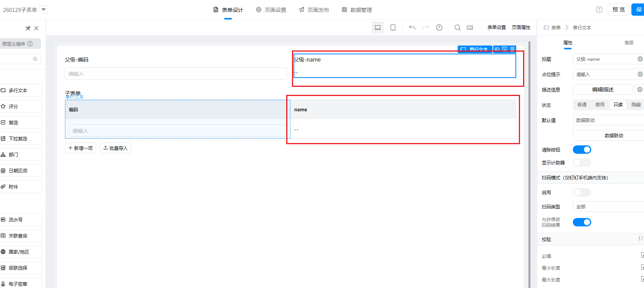Screen dimensions: 644x288
Task: Add the 电子签章 e-signature component
Action: (20, 284)
